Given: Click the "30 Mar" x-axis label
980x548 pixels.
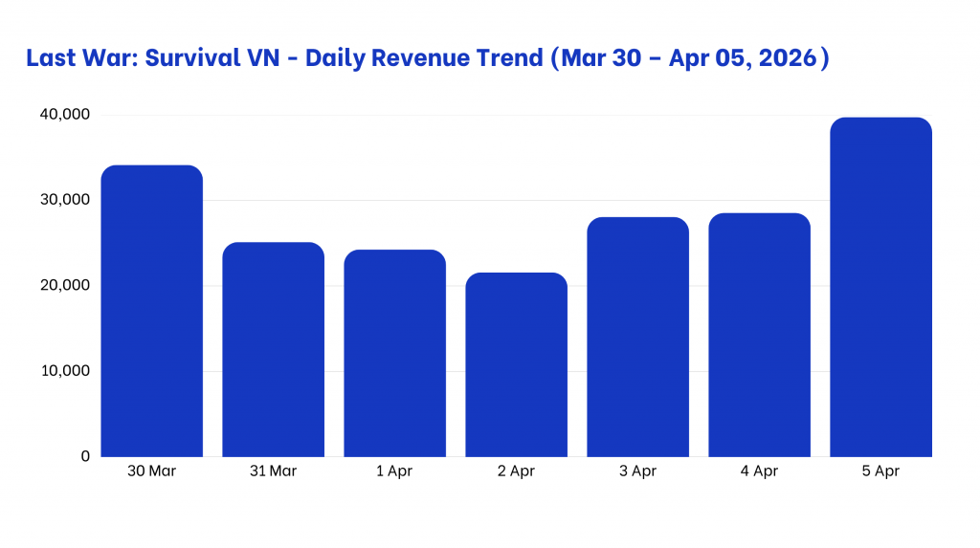Looking at the screenshot, I should (151, 471).
